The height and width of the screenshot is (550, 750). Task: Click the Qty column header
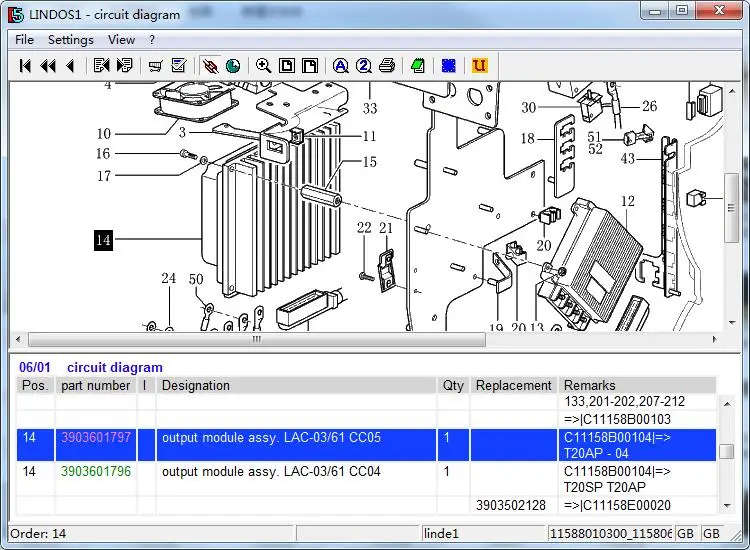pyautogui.click(x=453, y=385)
